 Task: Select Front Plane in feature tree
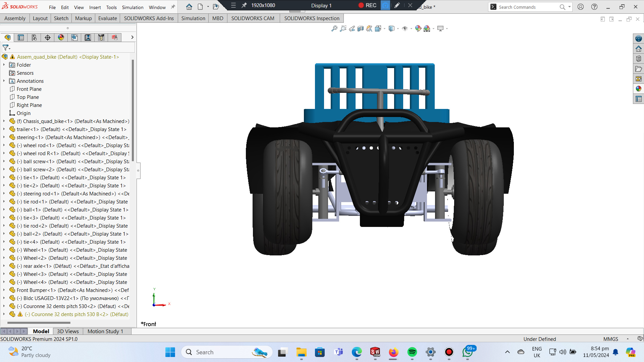coord(29,89)
